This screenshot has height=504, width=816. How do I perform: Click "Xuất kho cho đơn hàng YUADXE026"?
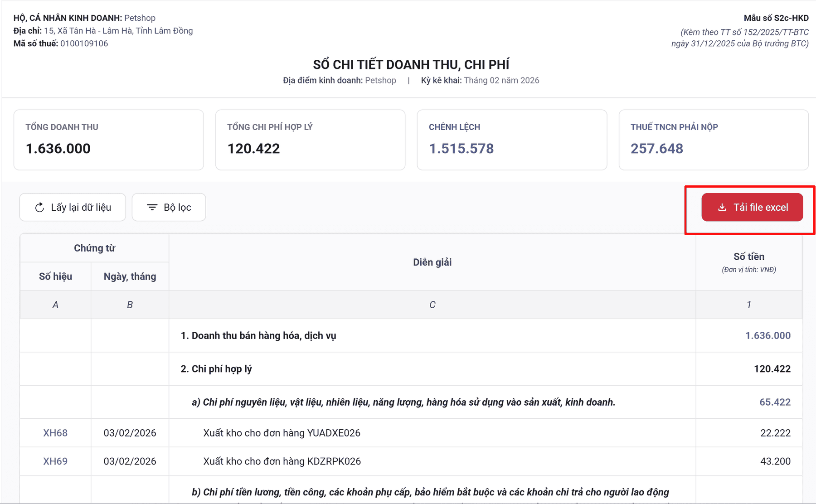point(282,433)
